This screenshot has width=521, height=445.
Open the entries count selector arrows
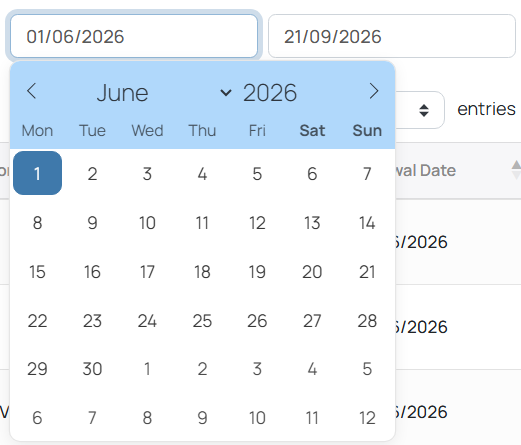coord(424,110)
